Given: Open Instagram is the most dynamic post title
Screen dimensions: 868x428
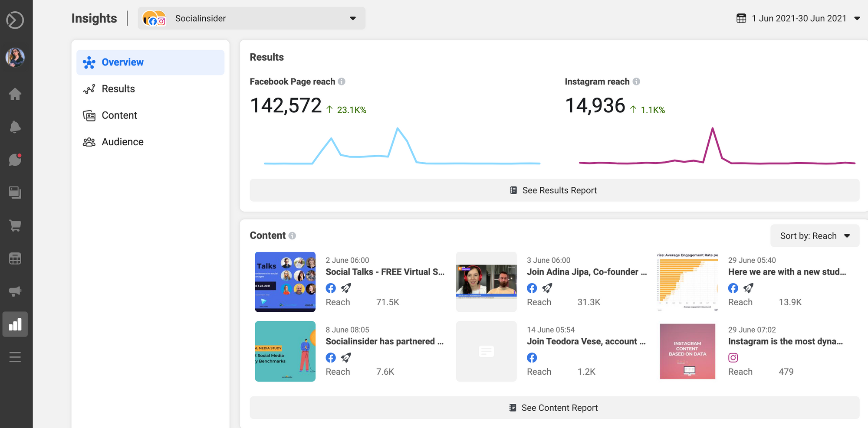Looking at the screenshot, I should click(x=786, y=341).
